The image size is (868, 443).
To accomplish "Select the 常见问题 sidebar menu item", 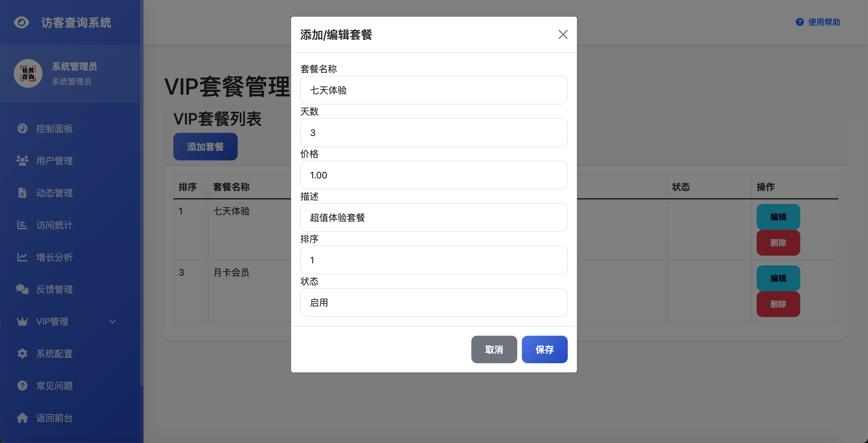I will coord(54,385).
